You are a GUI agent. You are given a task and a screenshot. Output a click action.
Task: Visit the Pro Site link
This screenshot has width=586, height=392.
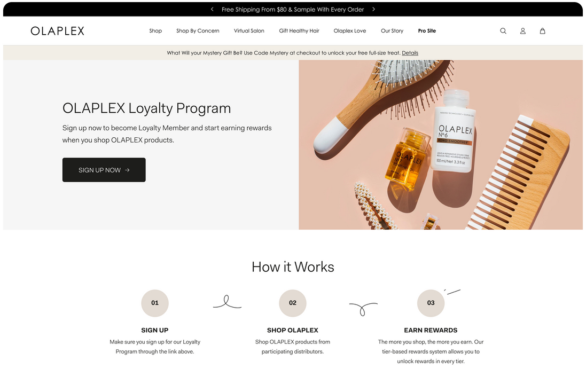pos(427,31)
